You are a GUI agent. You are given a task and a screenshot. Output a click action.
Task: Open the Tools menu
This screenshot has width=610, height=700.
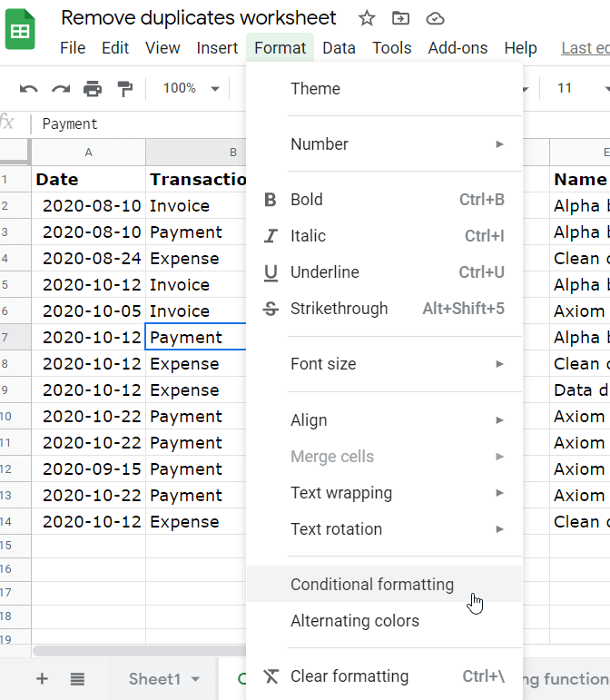pos(392,48)
